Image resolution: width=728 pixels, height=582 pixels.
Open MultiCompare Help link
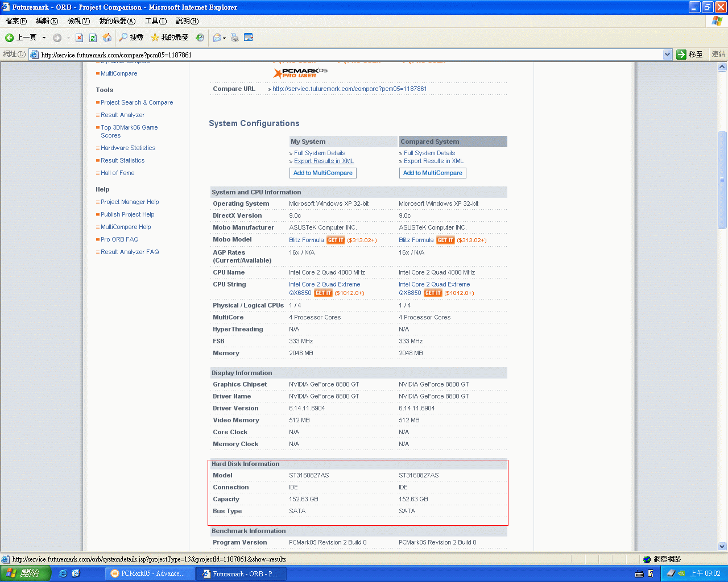pos(126,227)
